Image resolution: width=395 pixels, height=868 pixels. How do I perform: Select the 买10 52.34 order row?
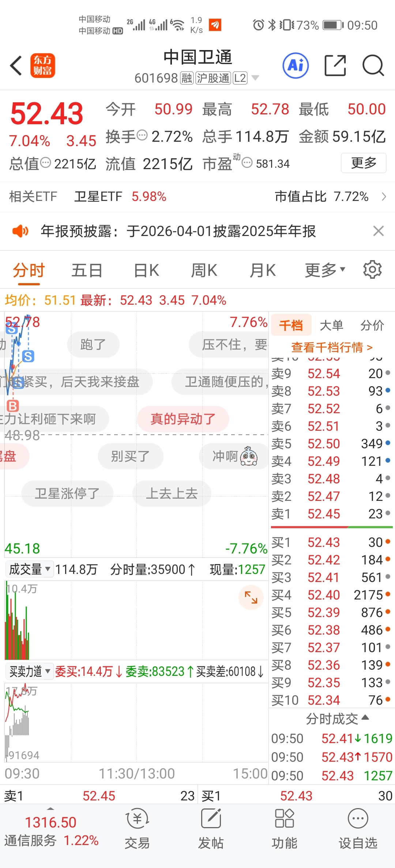(331, 700)
